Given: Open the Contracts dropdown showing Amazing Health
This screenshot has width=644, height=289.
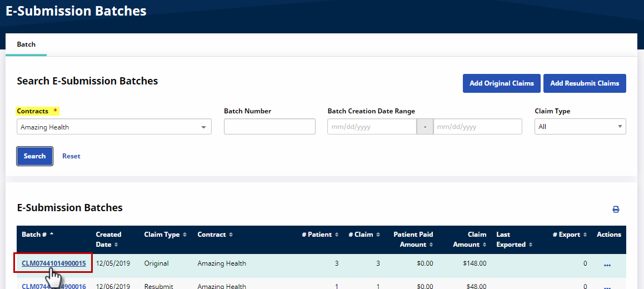Looking at the screenshot, I should coord(114,127).
